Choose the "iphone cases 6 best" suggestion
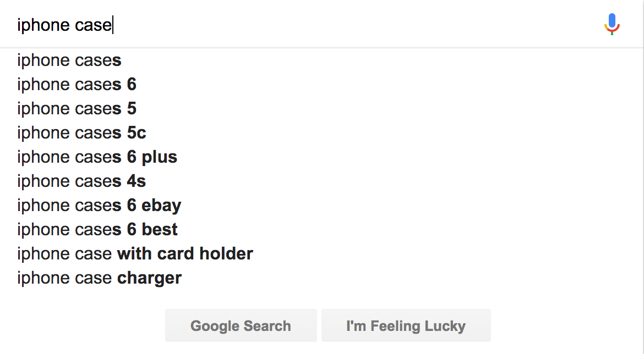This screenshot has height=354, width=644. point(97,230)
